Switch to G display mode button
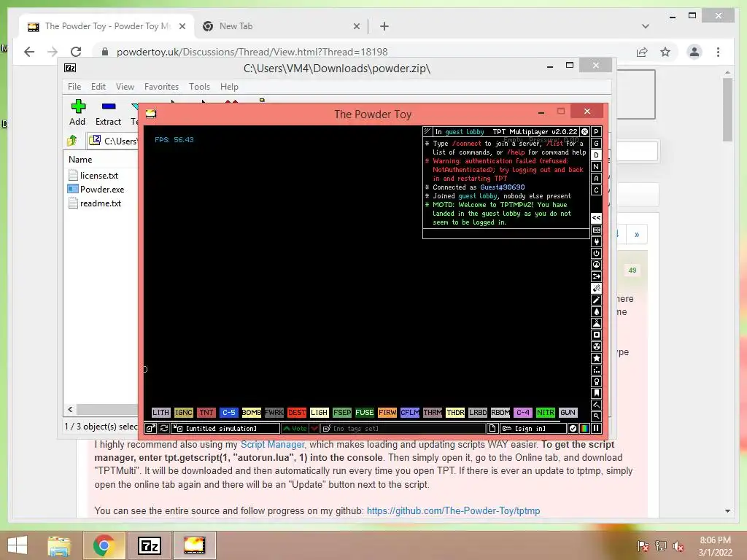This screenshot has height=560, width=747. [596, 144]
